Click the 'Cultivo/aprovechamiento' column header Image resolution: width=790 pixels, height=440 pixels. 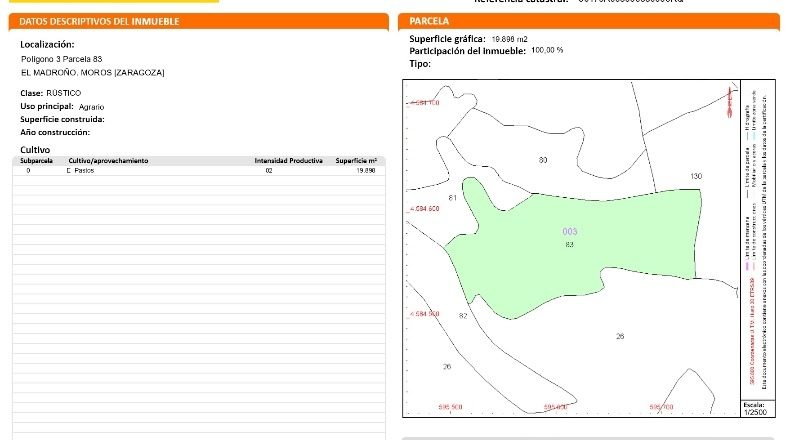tap(108, 161)
